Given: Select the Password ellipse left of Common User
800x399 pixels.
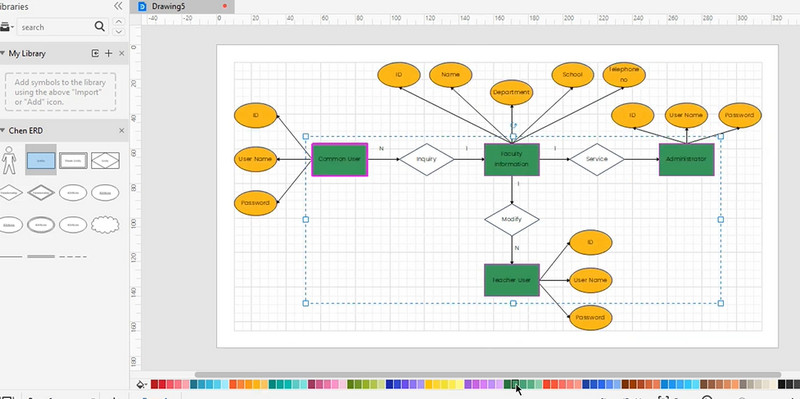Looking at the screenshot, I should pyautogui.click(x=256, y=203).
